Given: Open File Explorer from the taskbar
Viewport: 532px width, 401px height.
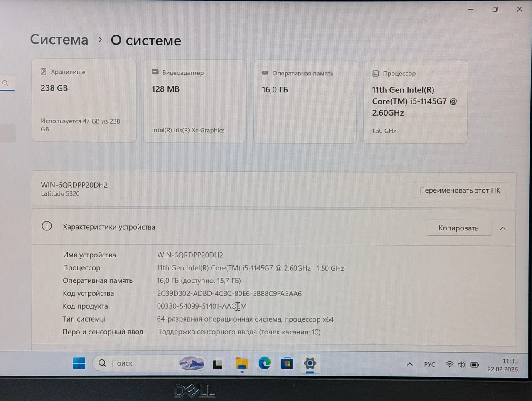Looking at the screenshot, I should [x=241, y=364].
